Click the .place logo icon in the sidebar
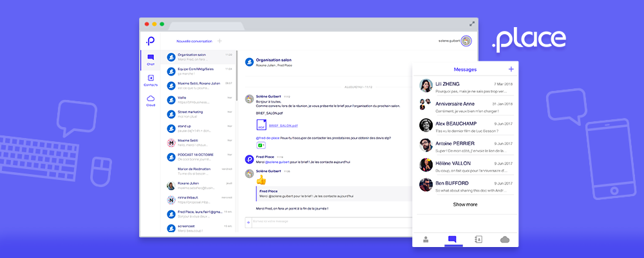The height and width of the screenshot is (258, 644). (x=150, y=41)
